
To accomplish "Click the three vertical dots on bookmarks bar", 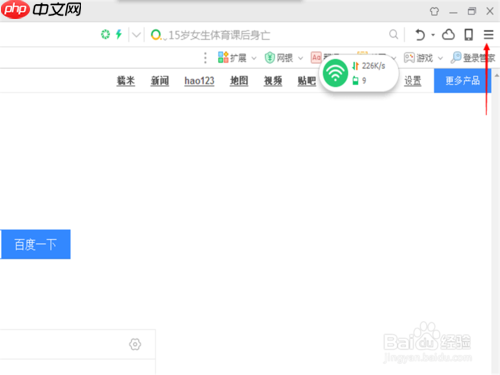I will click(205, 58).
